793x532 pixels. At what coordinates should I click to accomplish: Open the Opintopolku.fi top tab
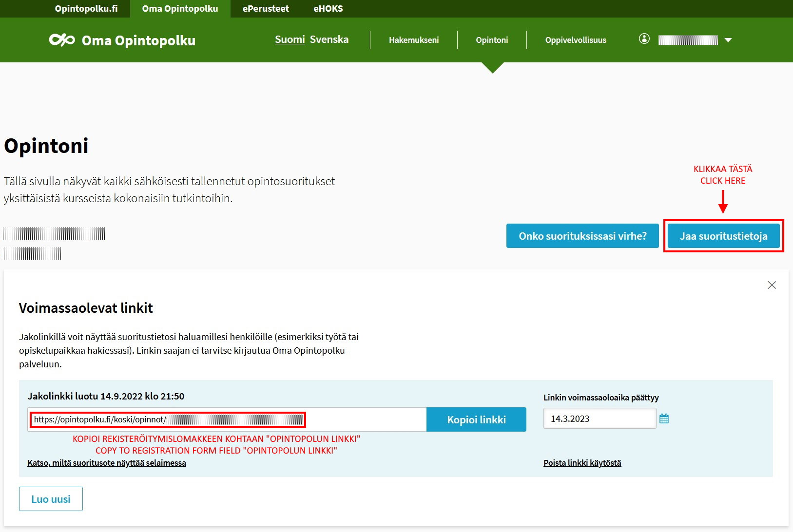coord(86,9)
